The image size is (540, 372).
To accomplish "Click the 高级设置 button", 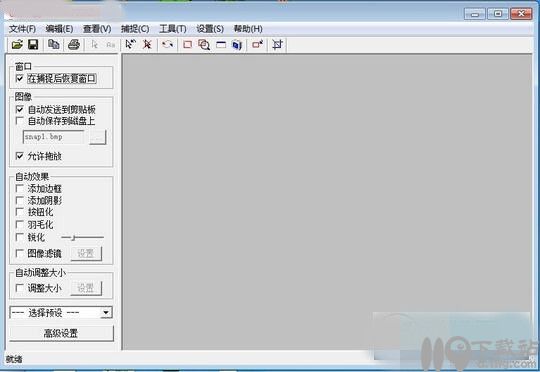I will tap(61, 333).
